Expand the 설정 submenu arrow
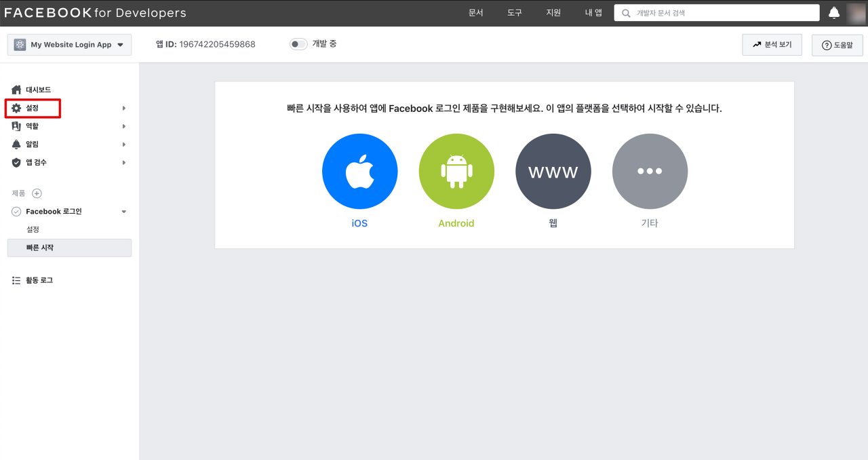Screen dimensions: 868x460 [x=123, y=108]
